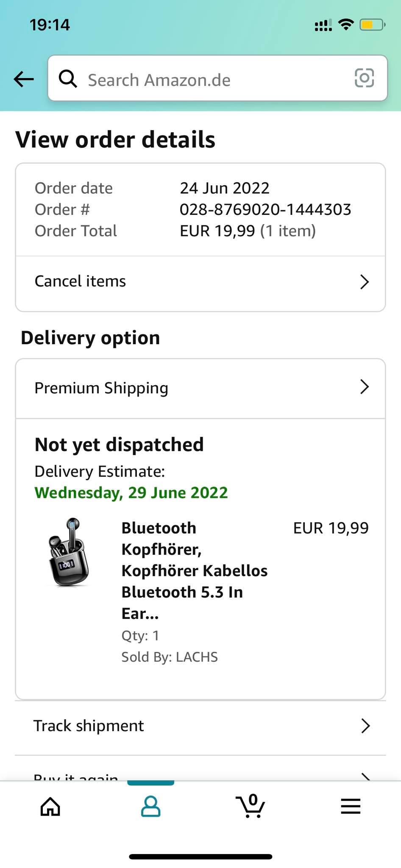Expand the Cancel items chevron

pyautogui.click(x=365, y=282)
